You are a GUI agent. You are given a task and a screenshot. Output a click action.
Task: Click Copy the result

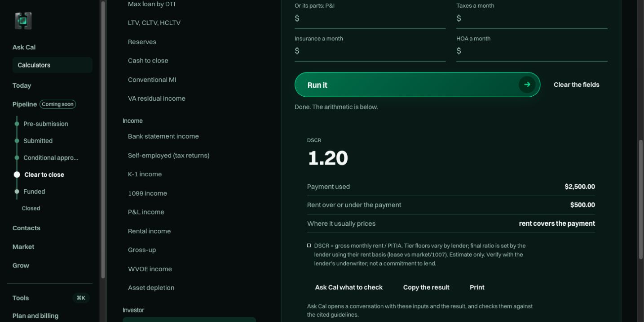(x=426, y=287)
